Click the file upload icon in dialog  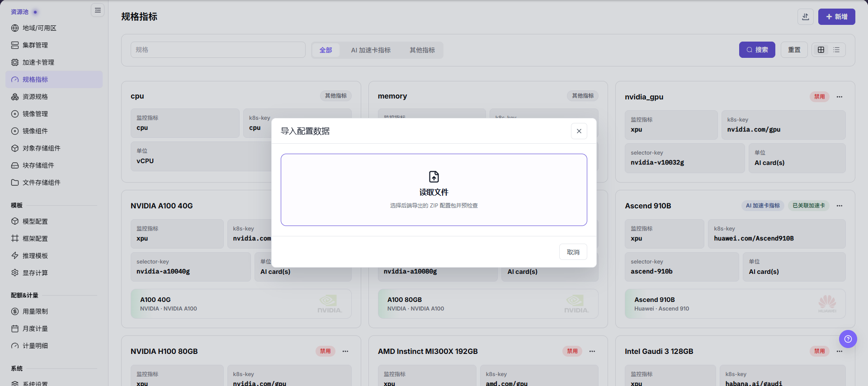434,176
